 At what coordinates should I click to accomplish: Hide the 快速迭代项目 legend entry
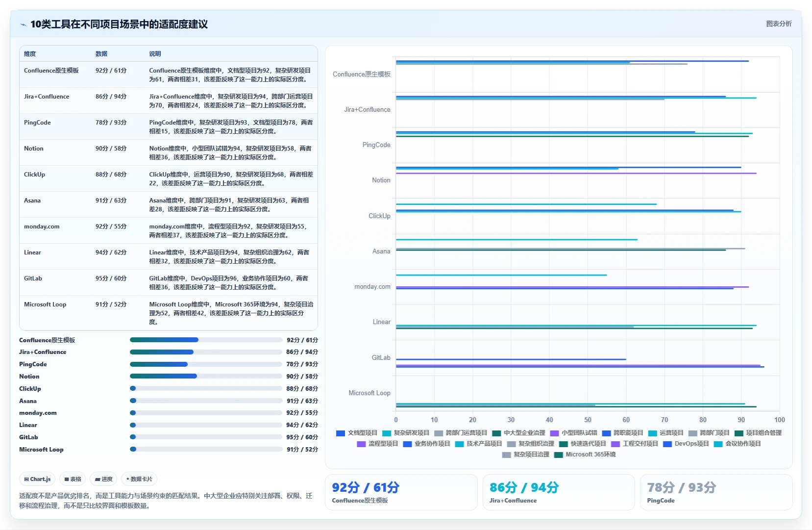pyautogui.click(x=583, y=444)
